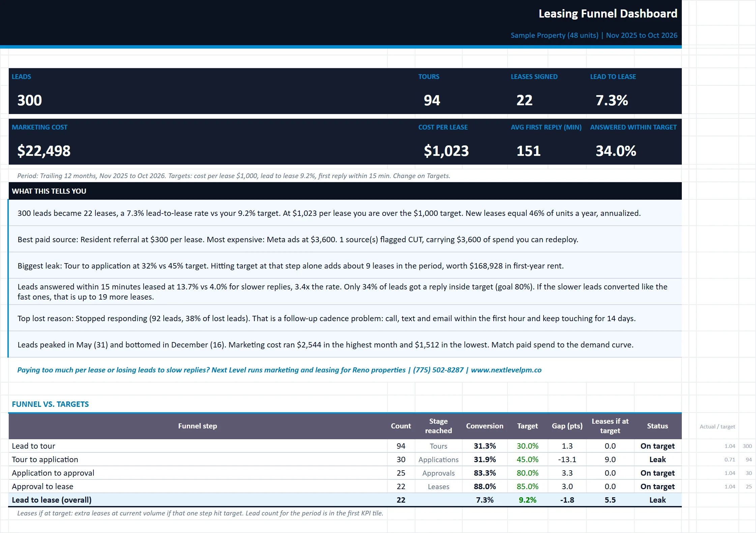The image size is (756, 533).
Task: Click the 9.2% overall target cell
Action: pyautogui.click(x=527, y=500)
